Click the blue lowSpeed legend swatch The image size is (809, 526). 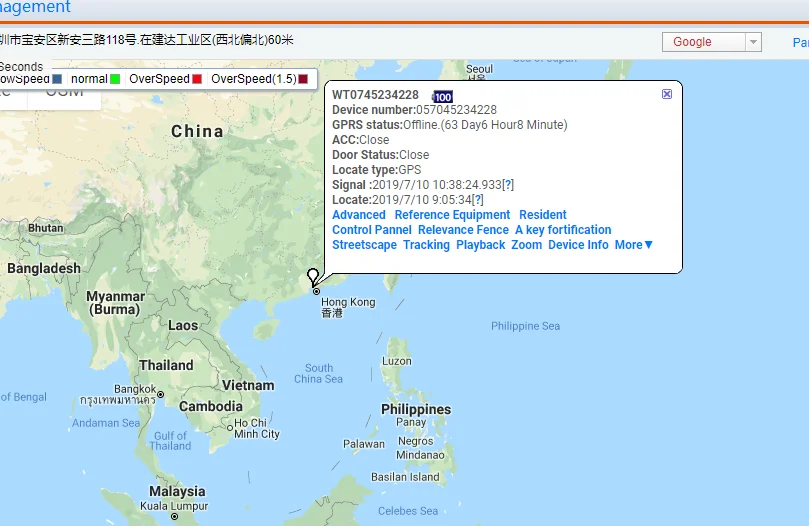pyautogui.click(x=57, y=79)
